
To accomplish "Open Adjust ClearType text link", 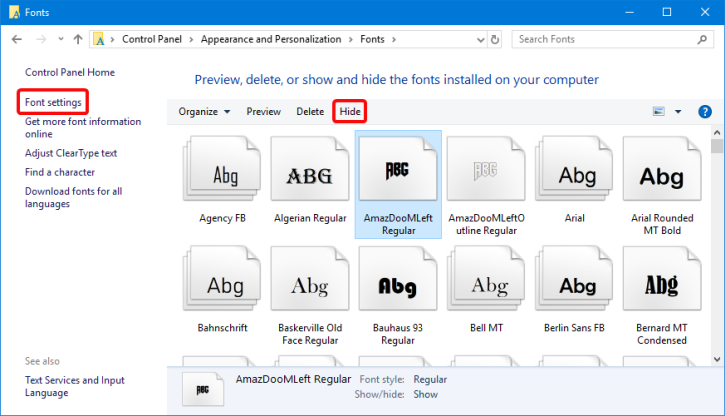I will 71,153.
